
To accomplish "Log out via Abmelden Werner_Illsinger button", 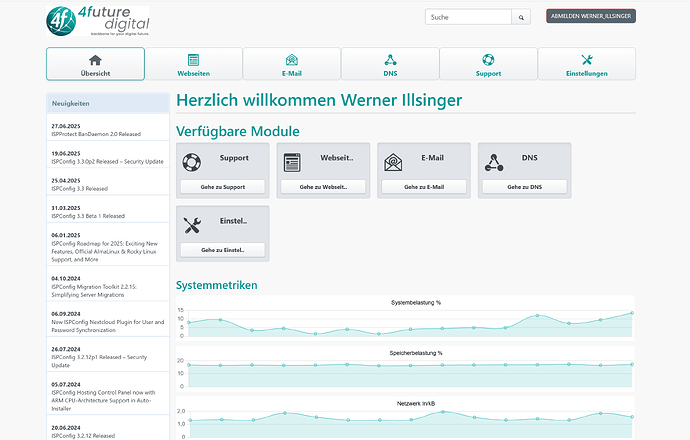I will click(x=590, y=16).
